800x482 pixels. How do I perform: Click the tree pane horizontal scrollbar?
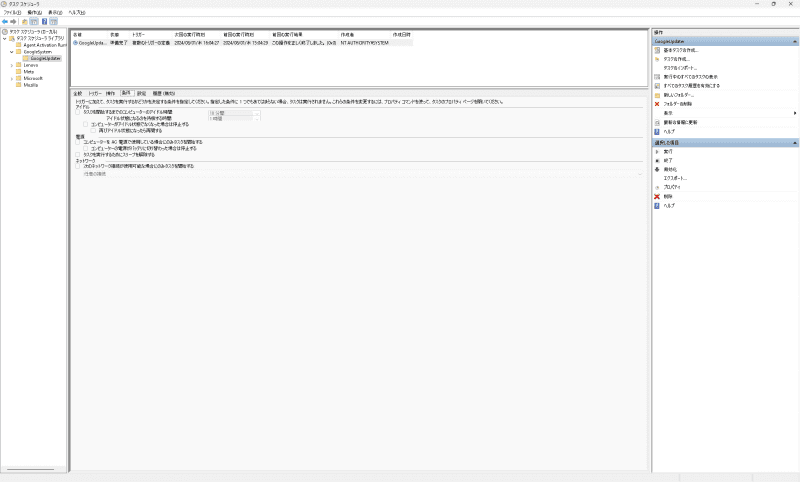click(31, 469)
